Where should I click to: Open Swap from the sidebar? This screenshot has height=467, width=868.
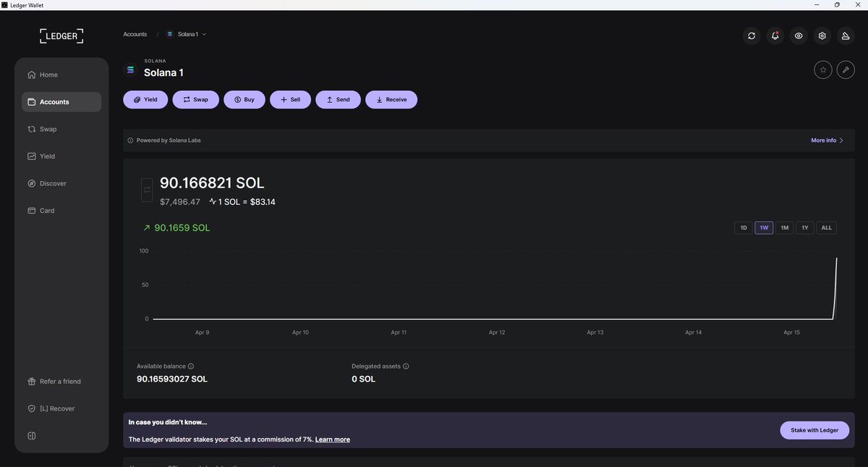pos(61,129)
